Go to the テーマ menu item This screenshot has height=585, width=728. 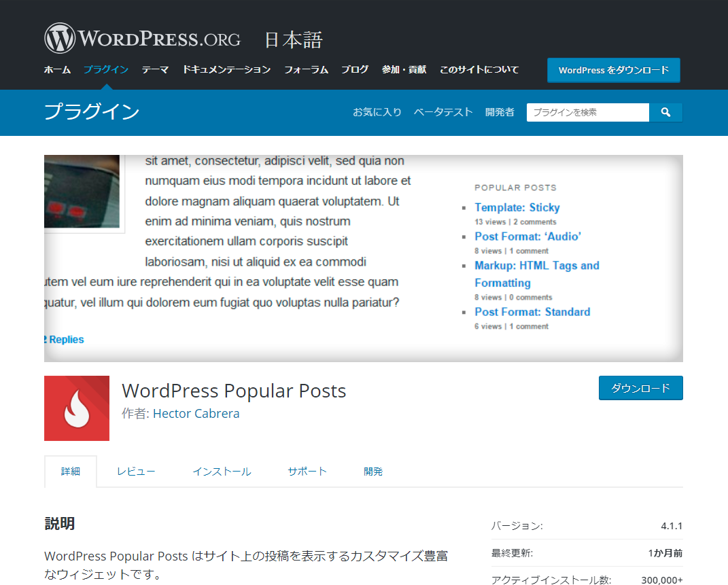click(155, 69)
